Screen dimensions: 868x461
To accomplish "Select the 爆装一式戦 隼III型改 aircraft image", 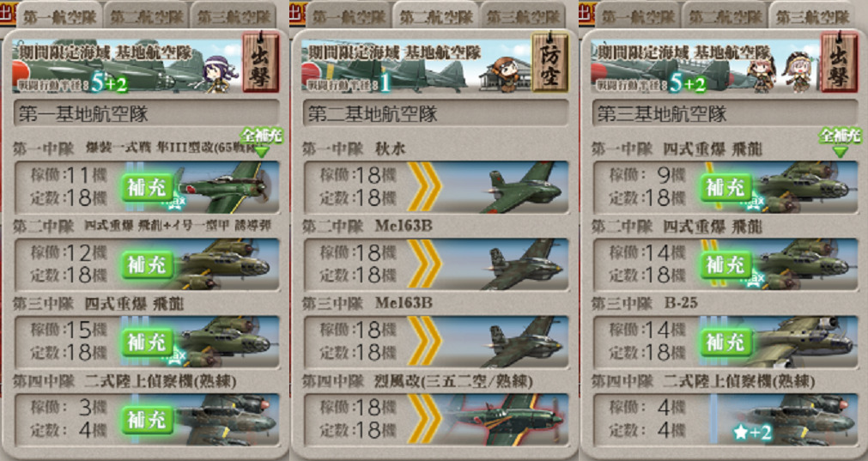I will point(225,187).
